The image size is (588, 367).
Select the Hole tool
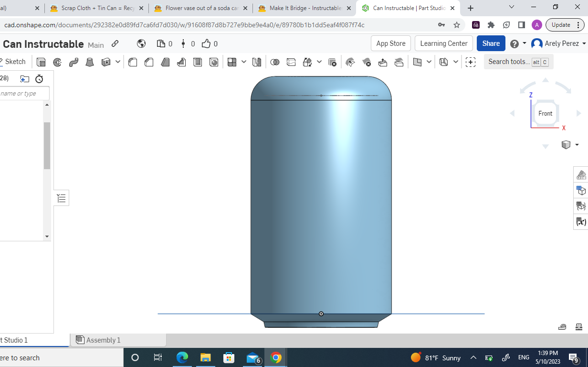click(x=214, y=62)
